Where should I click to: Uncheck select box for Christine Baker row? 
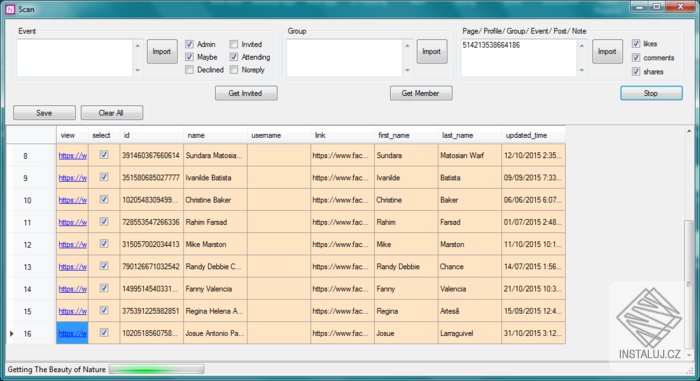[x=104, y=200]
